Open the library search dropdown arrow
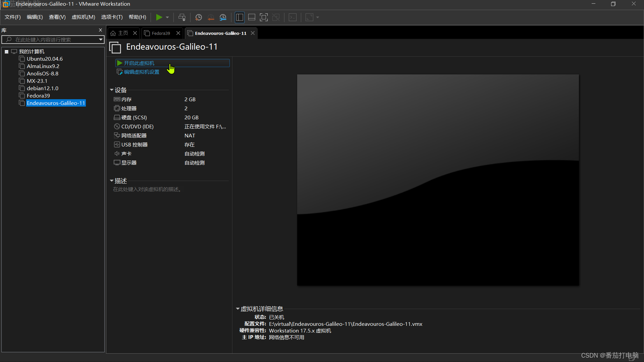The height and width of the screenshot is (362, 644). (101, 40)
